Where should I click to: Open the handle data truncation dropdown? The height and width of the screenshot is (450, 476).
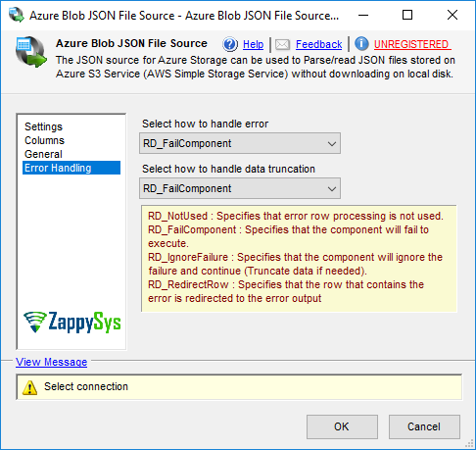click(240, 188)
